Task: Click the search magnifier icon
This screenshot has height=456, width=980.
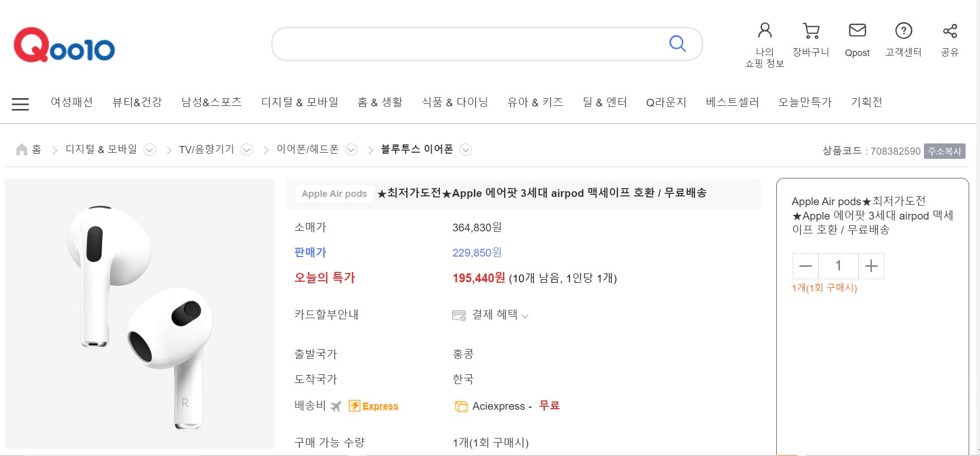Action: pyautogui.click(x=677, y=44)
